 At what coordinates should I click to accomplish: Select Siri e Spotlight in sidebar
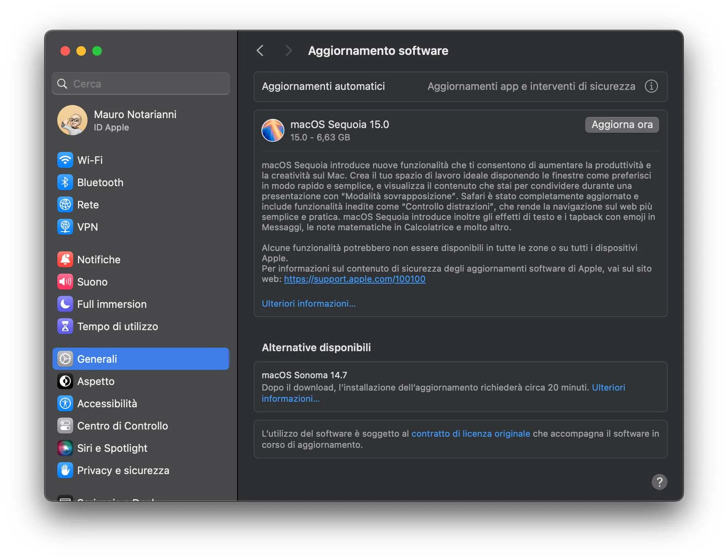[141, 448]
